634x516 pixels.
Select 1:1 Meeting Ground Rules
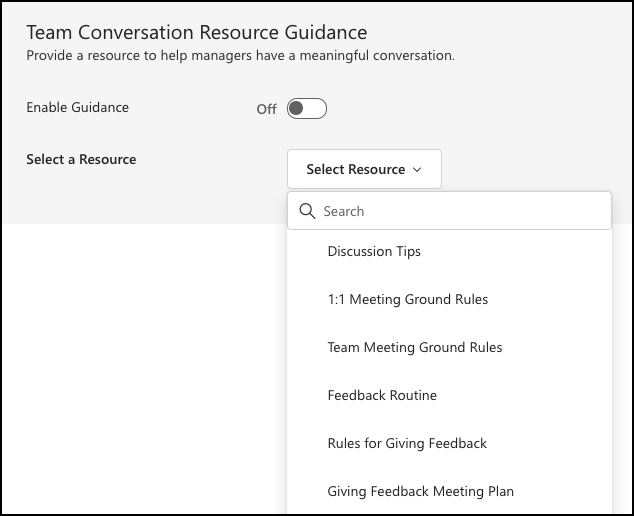tap(408, 299)
